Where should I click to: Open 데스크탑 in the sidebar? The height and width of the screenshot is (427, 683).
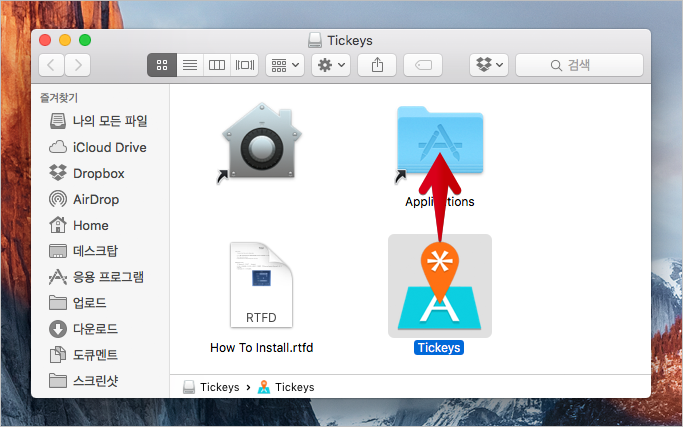click(83, 251)
